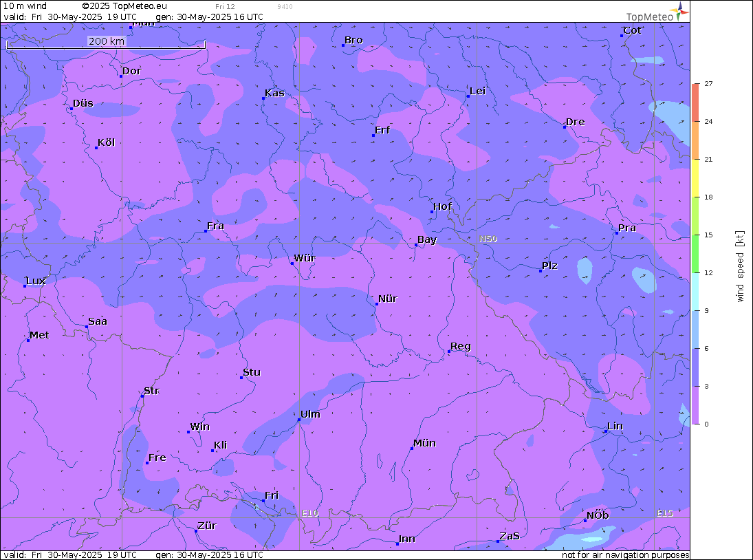Click the Kas city label
753x560 pixels.
pos(274,93)
